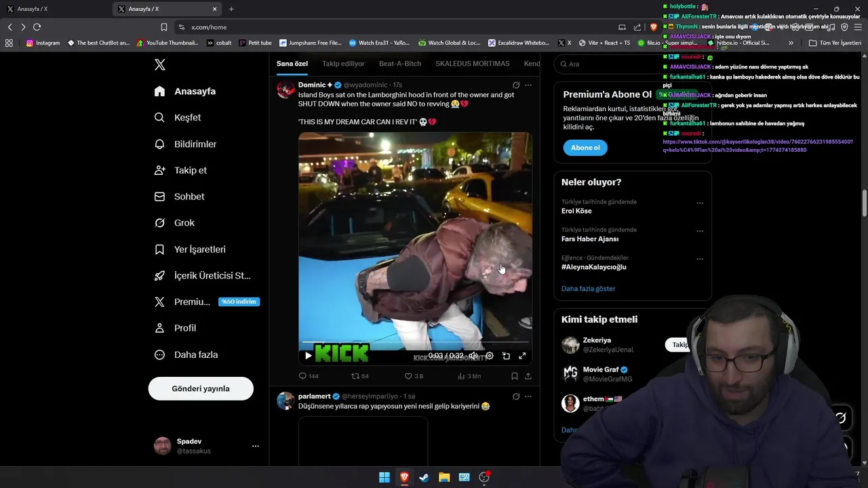Open YouTube Thumbnail bookmark
The width and height of the screenshot is (868, 488).
[x=167, y=43]
